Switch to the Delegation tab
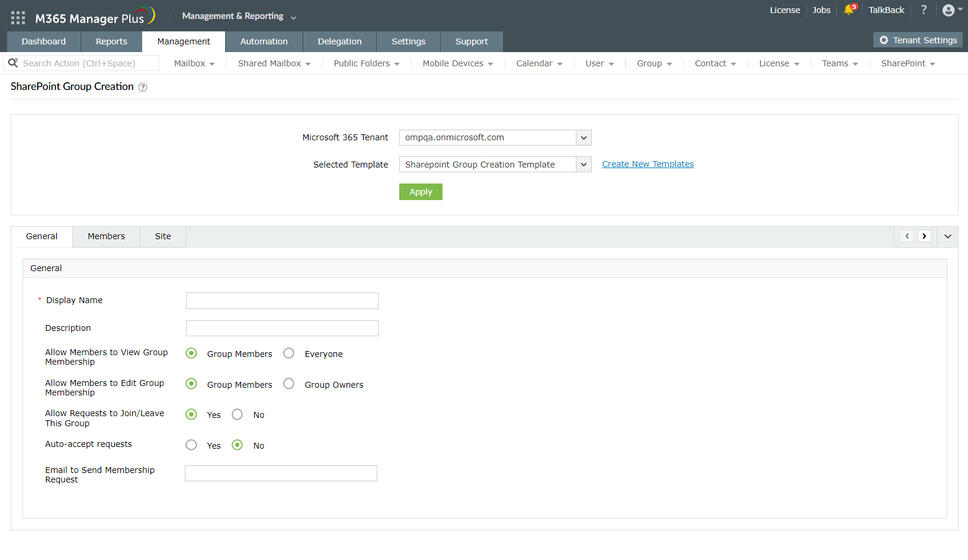Viewport: 968px width, 560px height. pos(339,41)
